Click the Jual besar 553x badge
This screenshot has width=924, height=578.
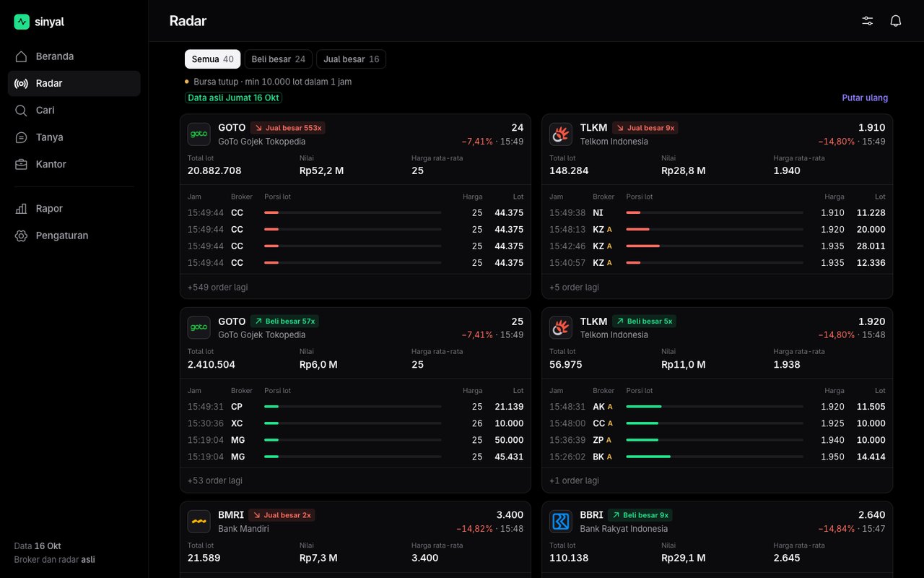pos(288,128)
